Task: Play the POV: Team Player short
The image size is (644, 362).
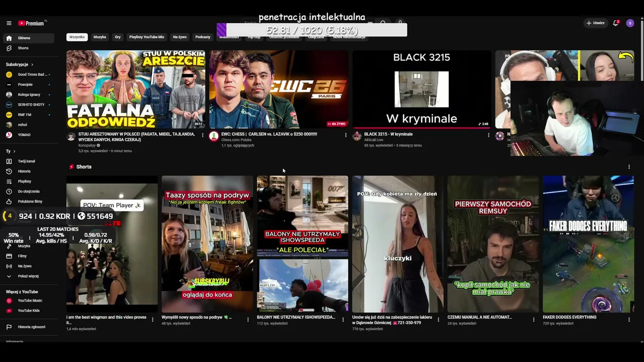Action: coord(112,244)
